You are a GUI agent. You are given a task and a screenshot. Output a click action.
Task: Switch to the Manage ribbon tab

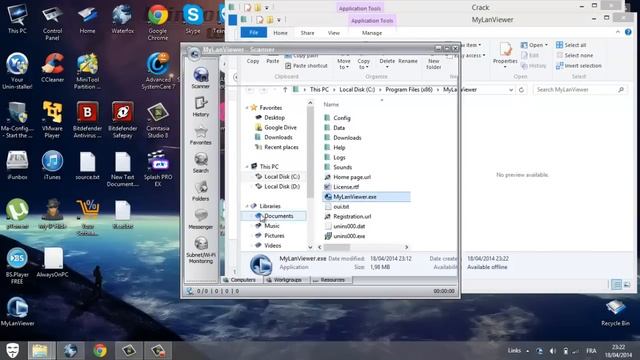[372, 33]
